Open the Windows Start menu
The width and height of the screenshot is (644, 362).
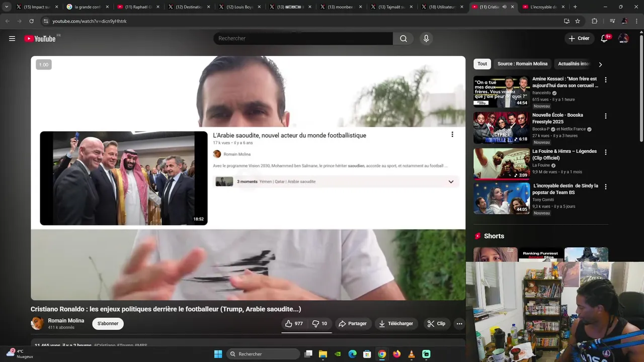click(x=218, y=354)
